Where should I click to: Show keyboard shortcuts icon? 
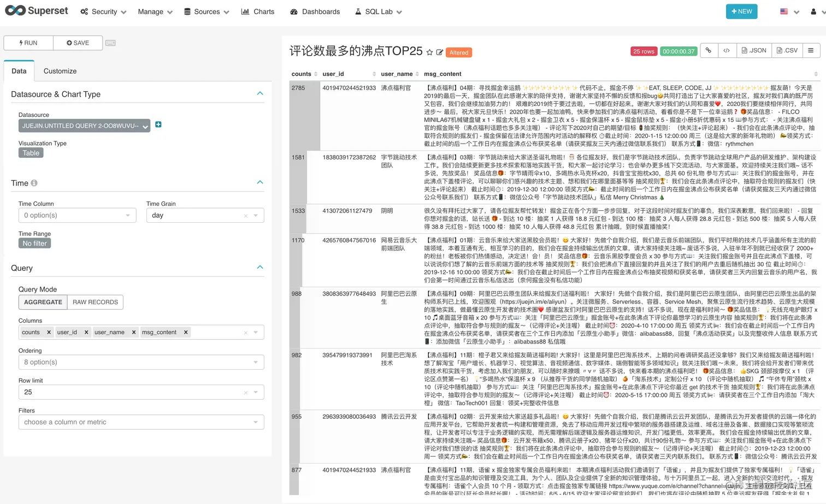tap(110, 43)
